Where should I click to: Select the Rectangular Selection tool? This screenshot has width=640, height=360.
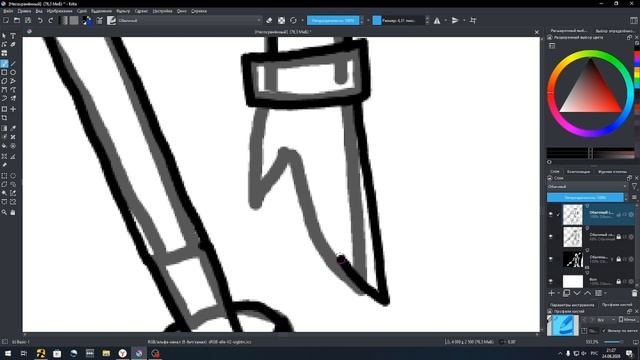point(4,176)
